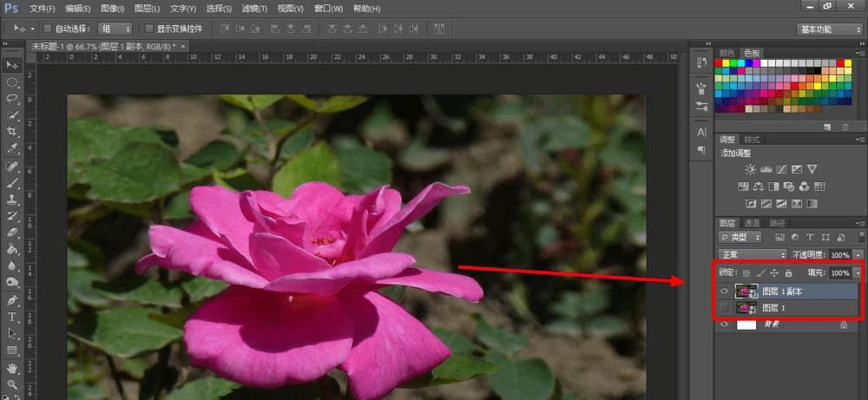Add a Brightness/Contrast adjustment

[x=750, y=168]
